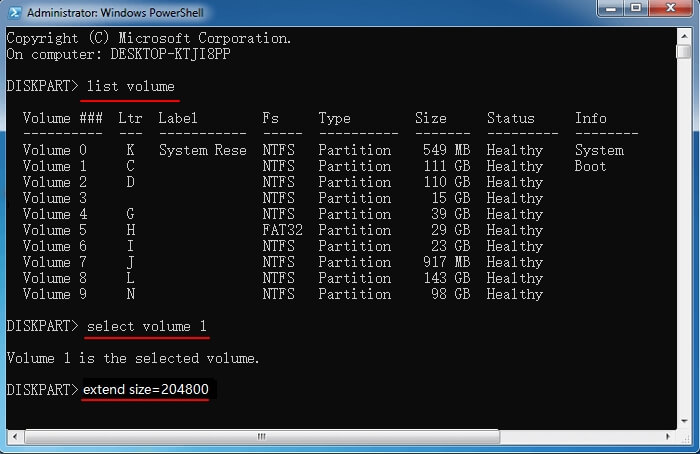700x454 pixels.
Task: Click the PowerShell icon in title bar
Action: pos(13,11)
